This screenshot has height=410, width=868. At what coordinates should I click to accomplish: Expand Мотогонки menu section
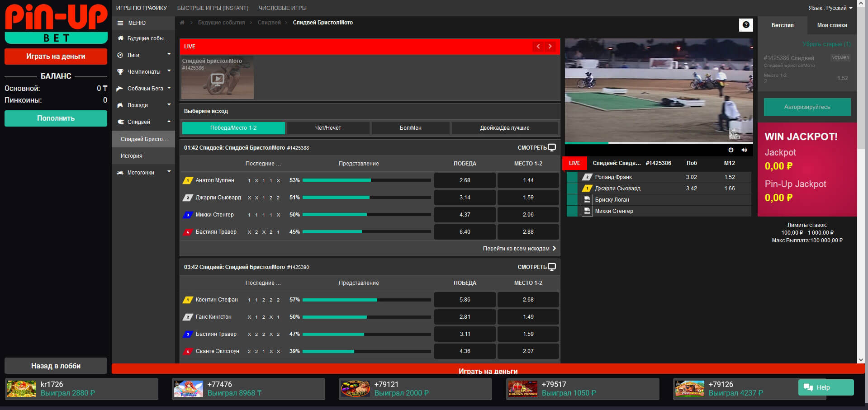point(143,173)
